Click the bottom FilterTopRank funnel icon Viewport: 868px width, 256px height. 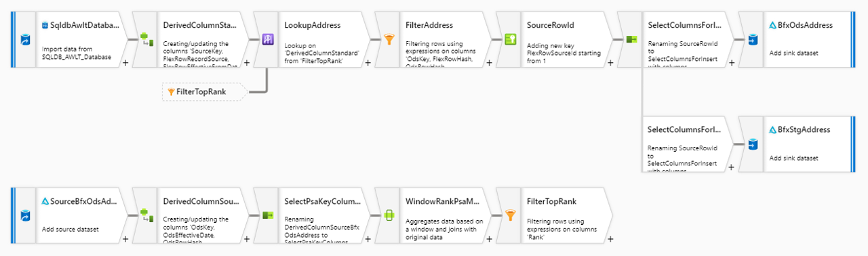click(x=510, y=215)
